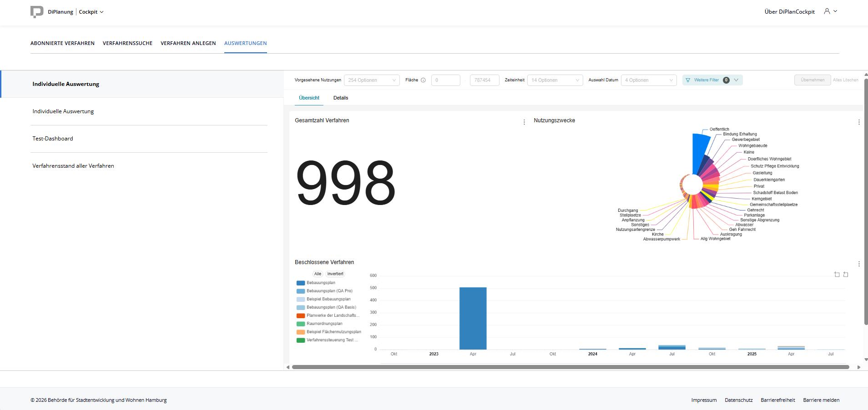Open the user account menu icon

tap(827, 11)
